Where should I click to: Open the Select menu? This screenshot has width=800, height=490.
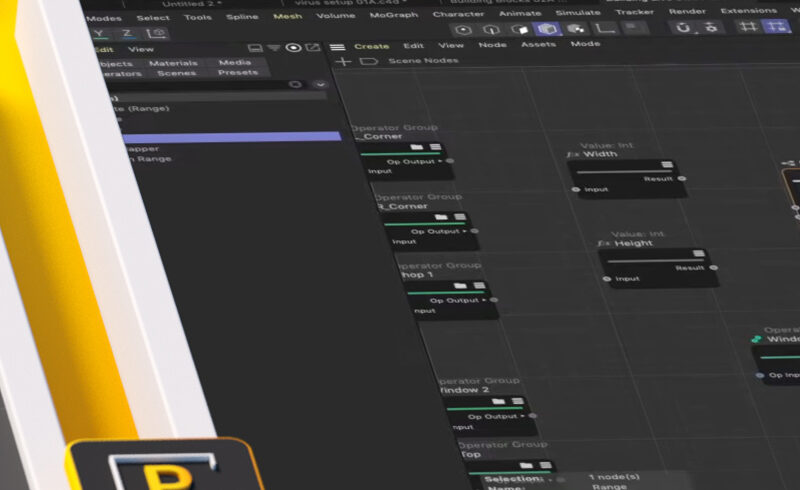(153, 18)
